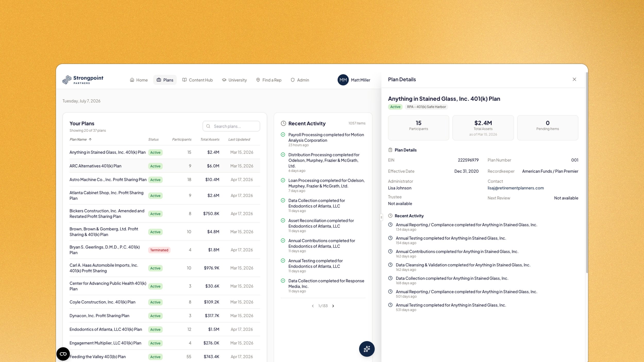
Task: Sort by Total Assets column header
Action: tap(210, 140)
